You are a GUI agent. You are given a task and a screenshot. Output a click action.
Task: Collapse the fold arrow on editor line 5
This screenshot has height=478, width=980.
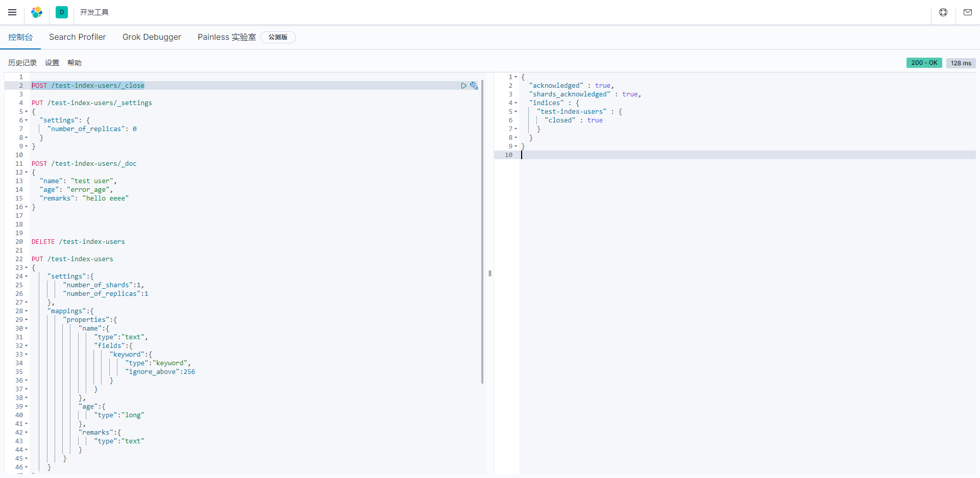click(27, 112)
